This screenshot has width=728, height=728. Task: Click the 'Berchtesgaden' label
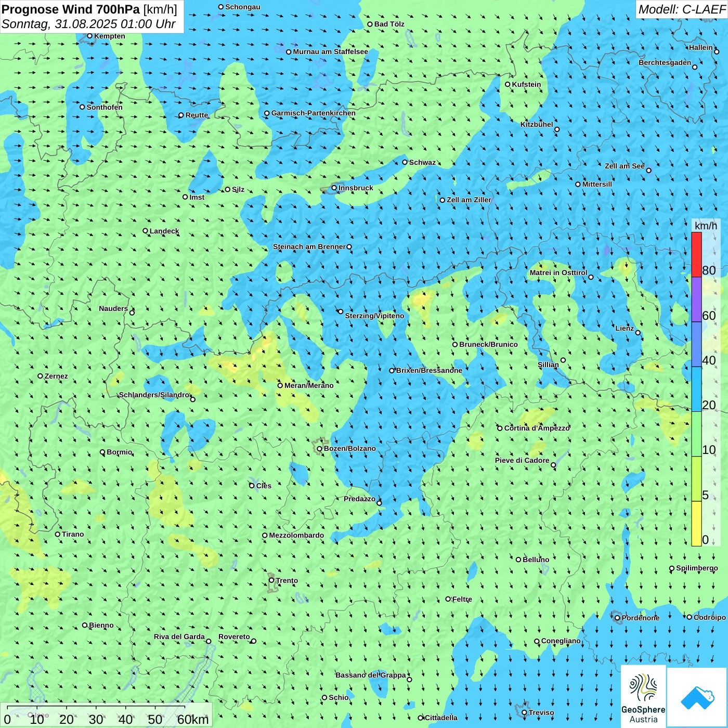(x=665, y=62)
